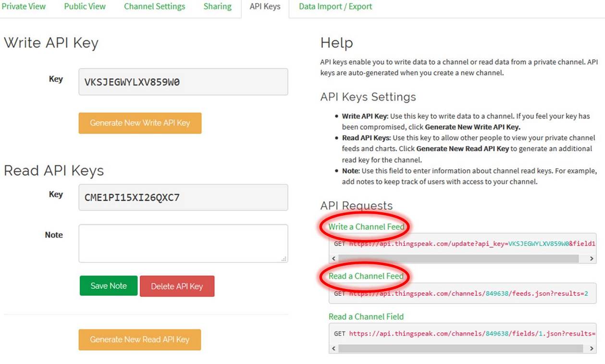Image resolution: width=605 pixels, height=364 pixels.
Task: Click right scroll arrow under Read Channel Field URL
Action: coord(592,348)
